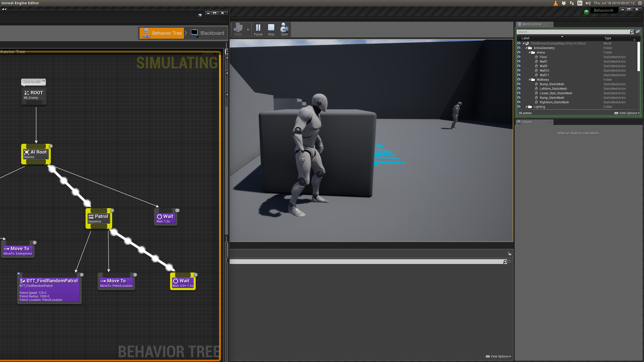Screen dimensions: 644x362
Task: Collapse the ArenaGeometry folder
Action: (526, 48)
